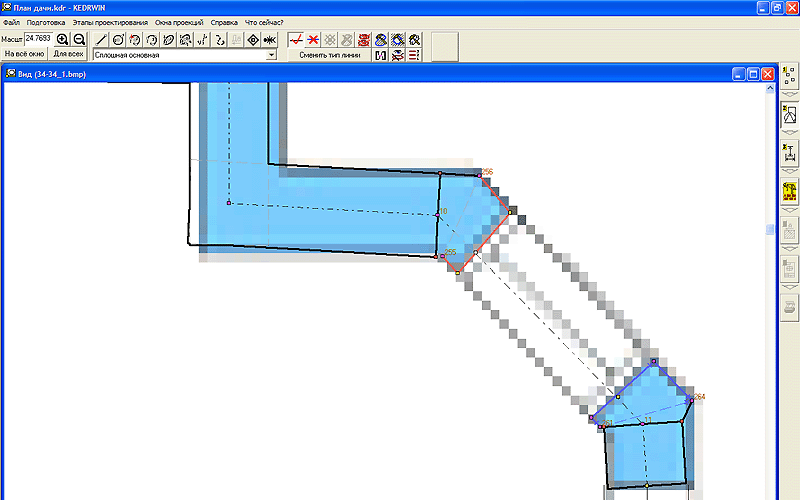This screenshot has height=500, width=800.
Task: Open the 'Сплошная основная' line type dropdown
Action: coord(271,55)
